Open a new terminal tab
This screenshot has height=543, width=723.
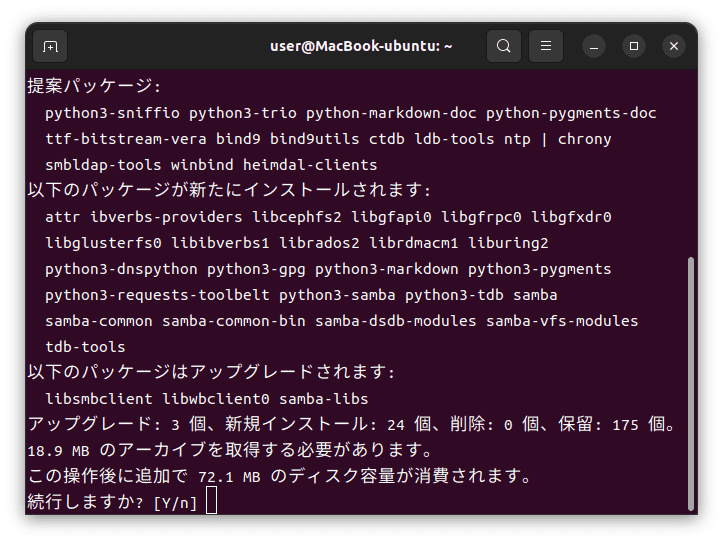point(50,46)
